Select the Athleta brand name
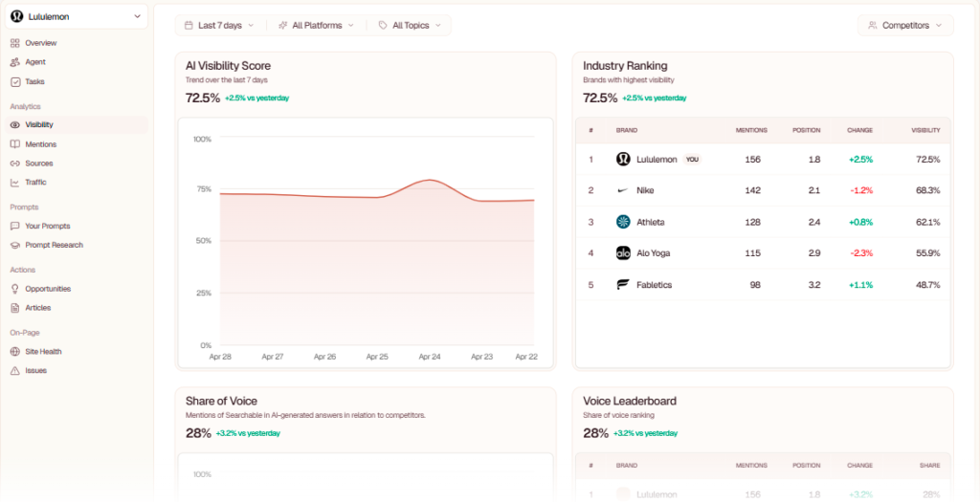Viewport: 980px width, 502px height. [651, 222]
